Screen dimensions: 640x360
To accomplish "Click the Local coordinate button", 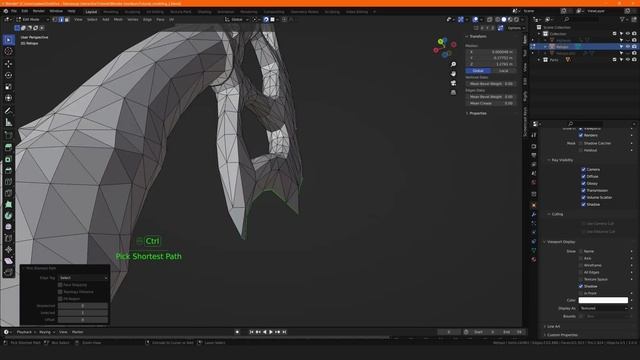I will (x=503, y=71).
